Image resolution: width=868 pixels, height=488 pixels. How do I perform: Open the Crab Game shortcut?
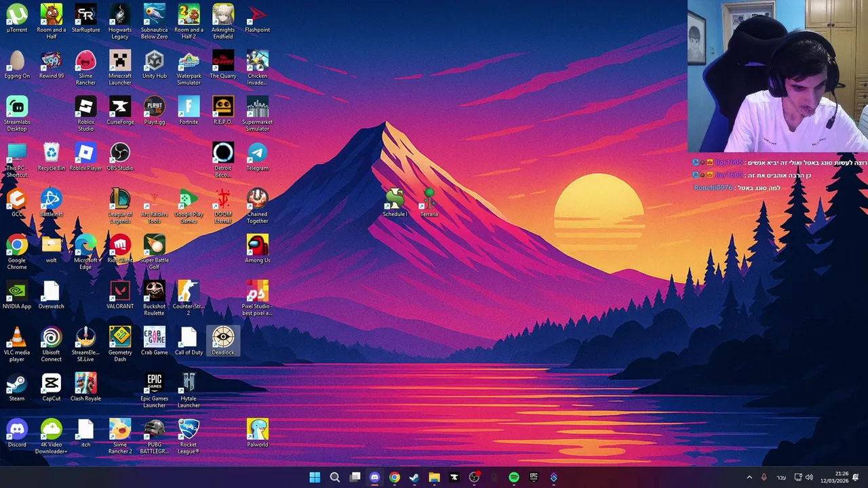pos(155,341)
